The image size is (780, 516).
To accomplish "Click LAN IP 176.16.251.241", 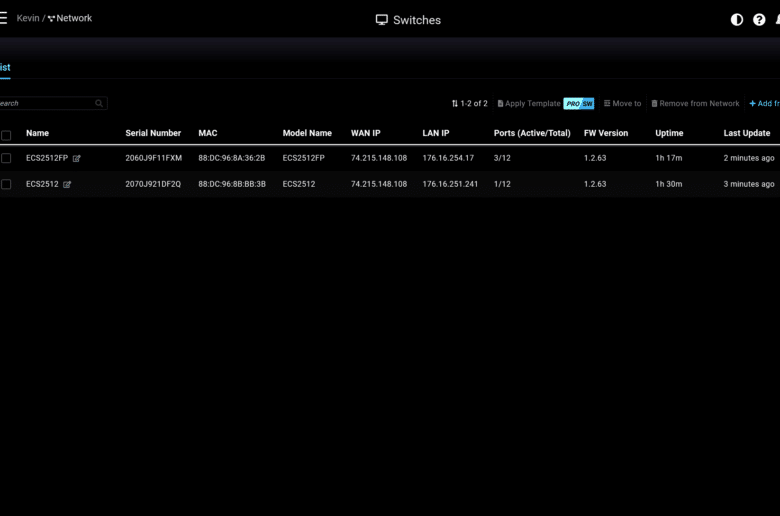I will (x=450, y=184).
